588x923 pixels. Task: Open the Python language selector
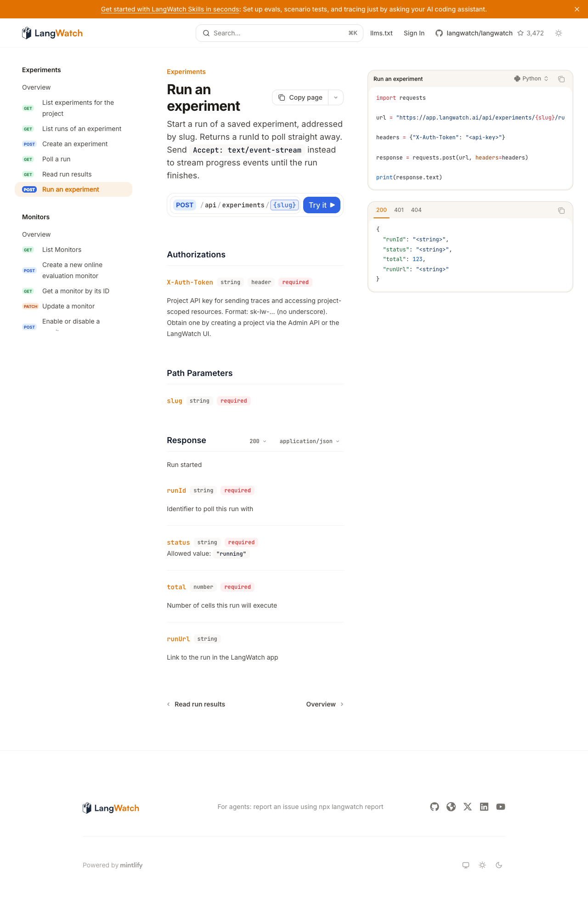pos(531,79)
